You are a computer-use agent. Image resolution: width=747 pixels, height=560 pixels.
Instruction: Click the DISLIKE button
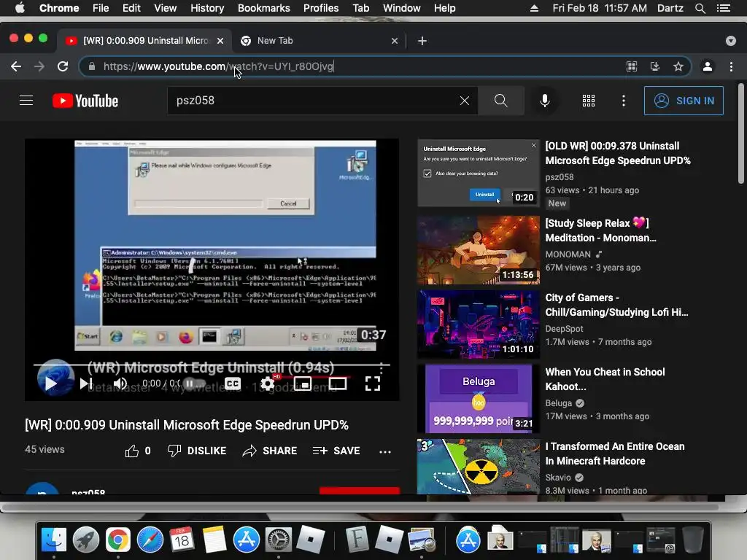pyautogui.click(x=197, y=451)
